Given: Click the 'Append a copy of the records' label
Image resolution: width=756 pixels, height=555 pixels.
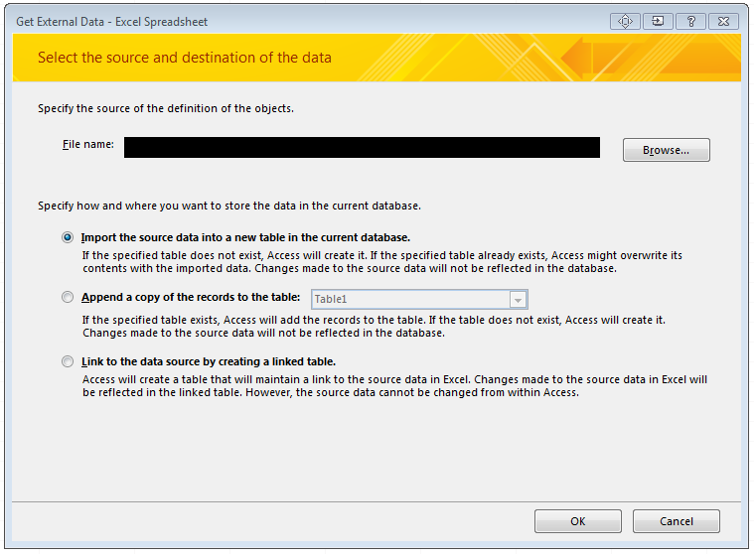Looking at the screenshot, I should 191,297.
